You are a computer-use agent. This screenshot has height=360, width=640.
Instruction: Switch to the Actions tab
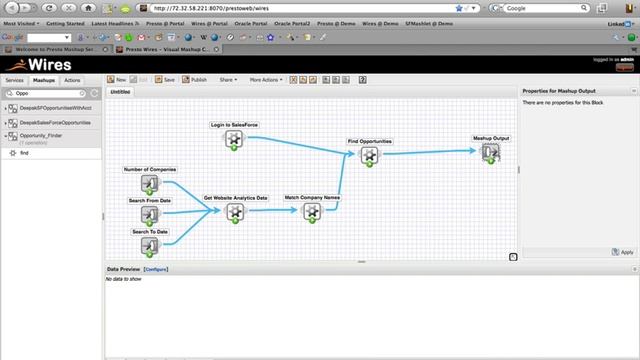(x=72, y=80)
